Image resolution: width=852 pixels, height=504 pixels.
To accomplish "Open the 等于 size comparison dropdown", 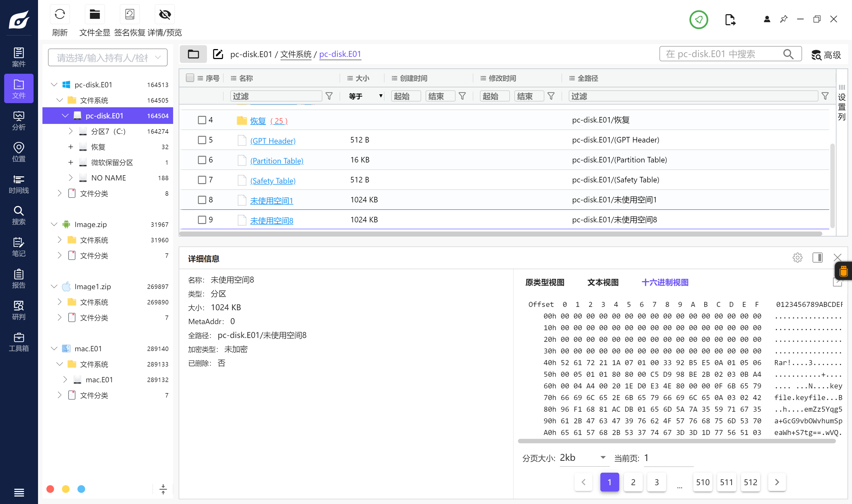I will pyautogui.click(x=365, y=96).
